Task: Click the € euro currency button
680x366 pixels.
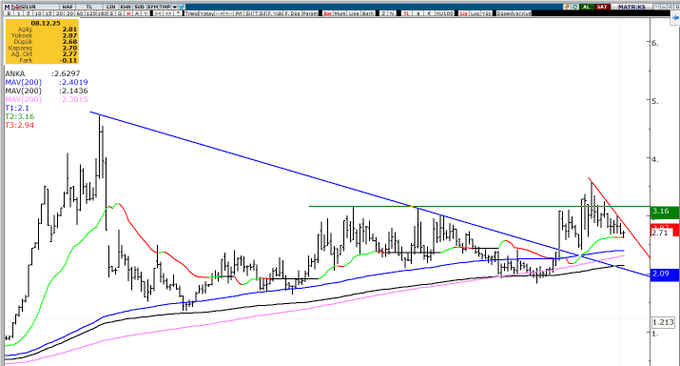Action: (x=429, y=13)
